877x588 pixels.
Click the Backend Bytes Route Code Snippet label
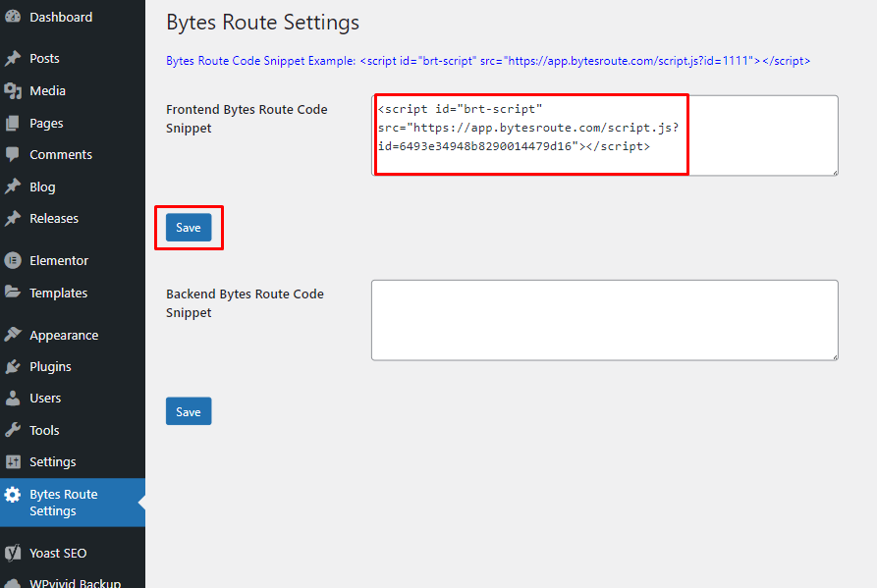245,303
